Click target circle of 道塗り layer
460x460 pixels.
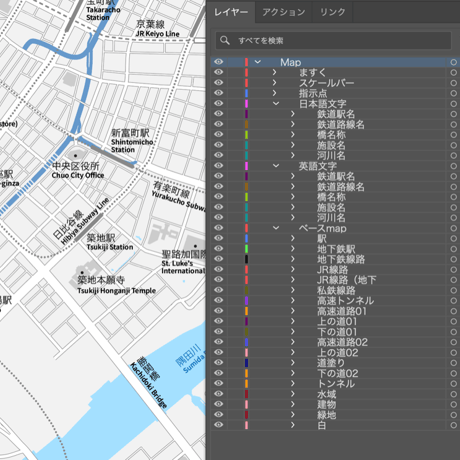453,363
